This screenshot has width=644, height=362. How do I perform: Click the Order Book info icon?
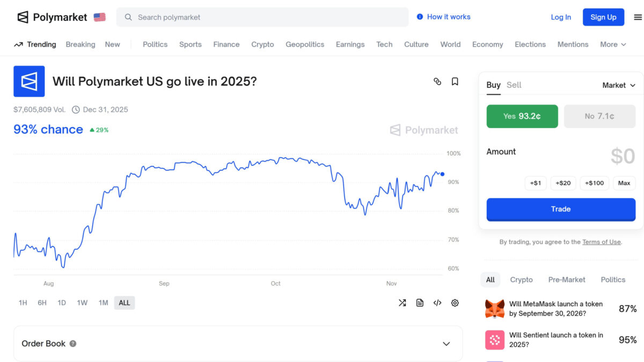tap(73, 344)
